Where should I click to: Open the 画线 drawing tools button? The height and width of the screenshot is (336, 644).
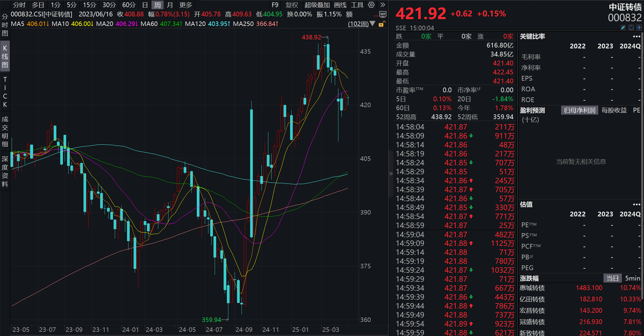point(340,5)
